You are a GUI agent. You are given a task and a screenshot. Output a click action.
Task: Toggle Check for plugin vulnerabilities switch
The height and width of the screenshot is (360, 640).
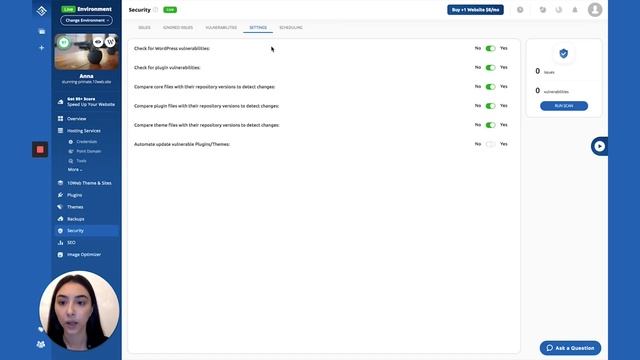pyautogui.click(x=491, y=68)
